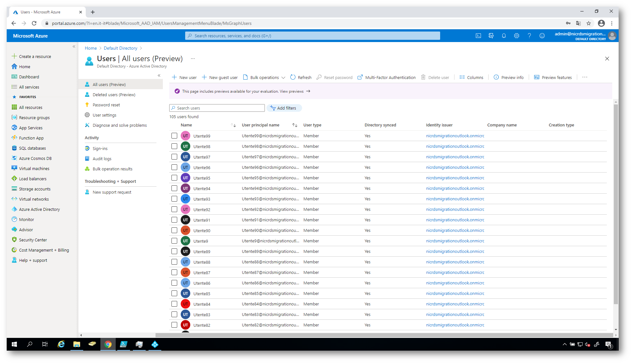Click Refresh in users toolbar
This screenshot has width=632, height=364.
(x=301, y=77)
